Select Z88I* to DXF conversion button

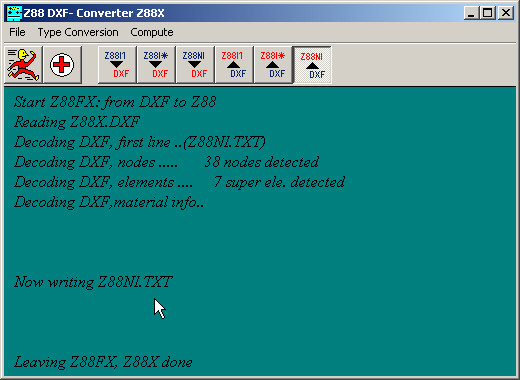(x=156, y=65)
